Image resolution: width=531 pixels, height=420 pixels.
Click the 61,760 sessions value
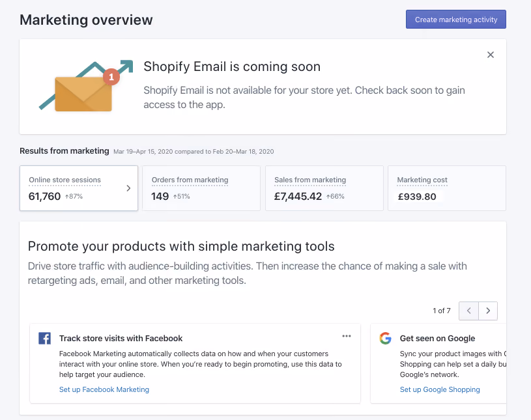click(x=44, y=196)
